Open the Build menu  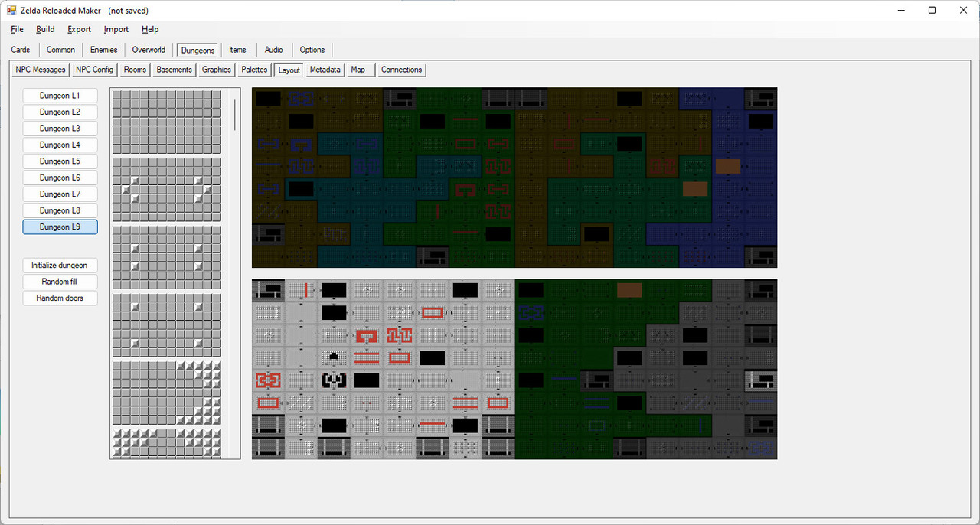pyautogui.click(x=45, y=29)
